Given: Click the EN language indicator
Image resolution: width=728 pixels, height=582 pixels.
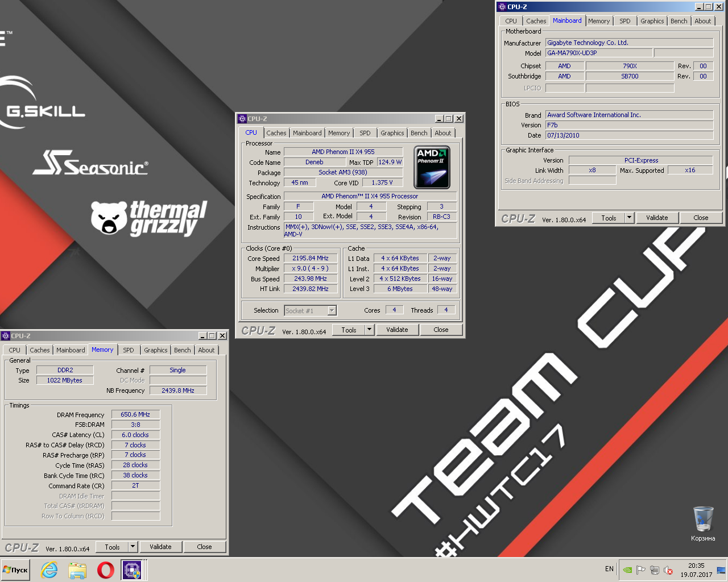Looking at the screenshot, I should (x=609, y=569).
